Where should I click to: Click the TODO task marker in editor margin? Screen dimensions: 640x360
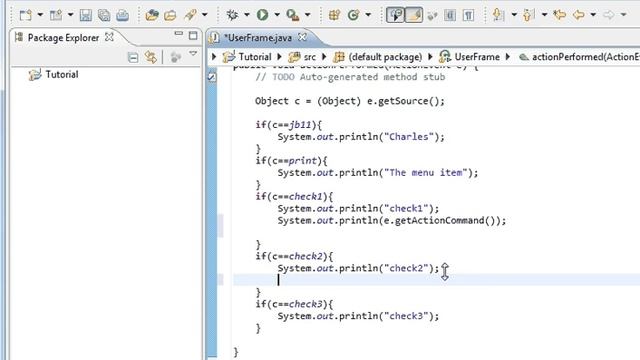[212, 77]
